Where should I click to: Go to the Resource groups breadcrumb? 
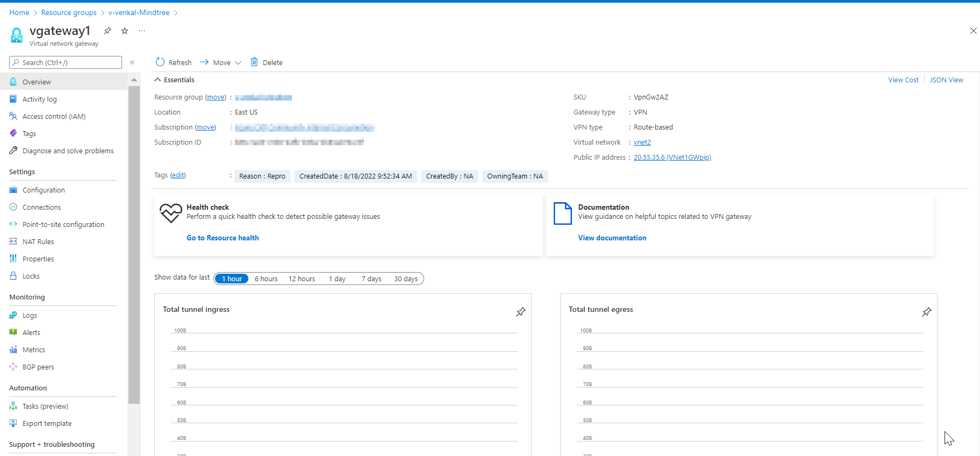tap(69, 12)
